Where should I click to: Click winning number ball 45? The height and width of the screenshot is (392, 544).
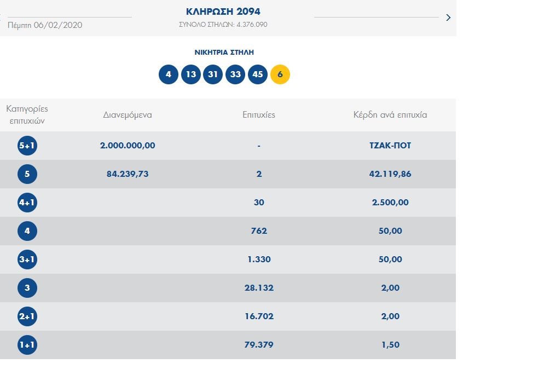click(x=258, y=74)
